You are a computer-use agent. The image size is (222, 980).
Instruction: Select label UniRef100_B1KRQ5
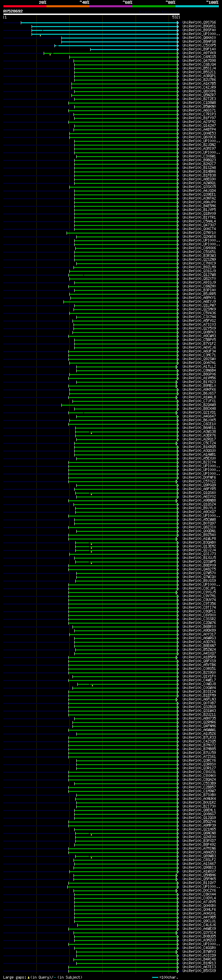pos(199,447)
